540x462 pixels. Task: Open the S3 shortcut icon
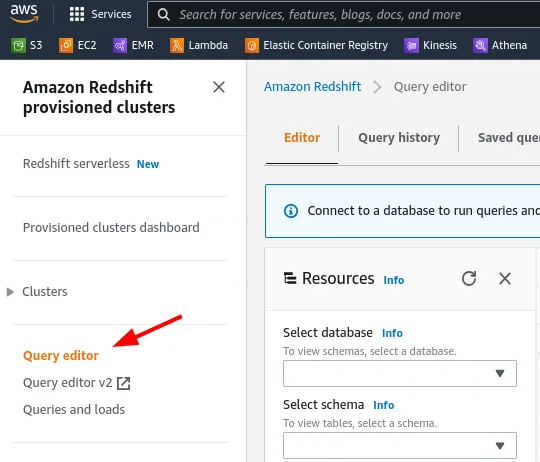[18, 45]
